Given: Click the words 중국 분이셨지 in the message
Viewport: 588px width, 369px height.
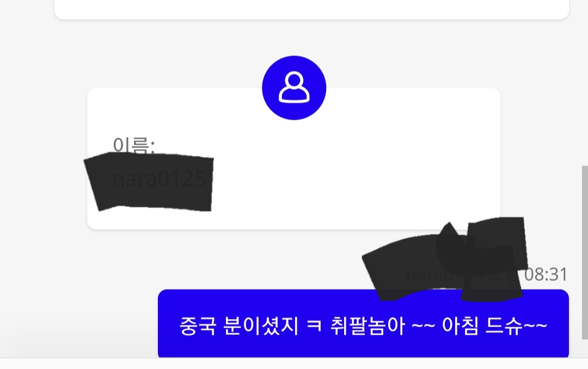Looking at the screenshot, I should (239, 326).
